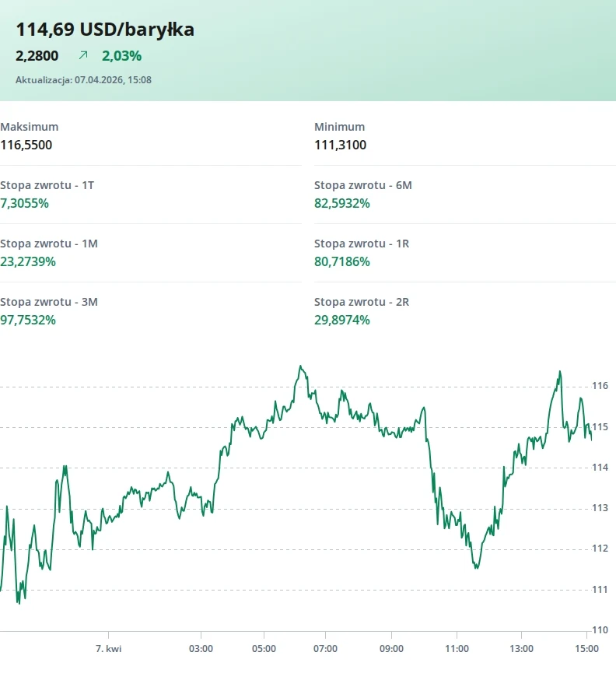Image resolution: width=616 pixels, height=673 pixels.
Task: Click the green upward trend arrow icon
Action: (x=83, y=55)
